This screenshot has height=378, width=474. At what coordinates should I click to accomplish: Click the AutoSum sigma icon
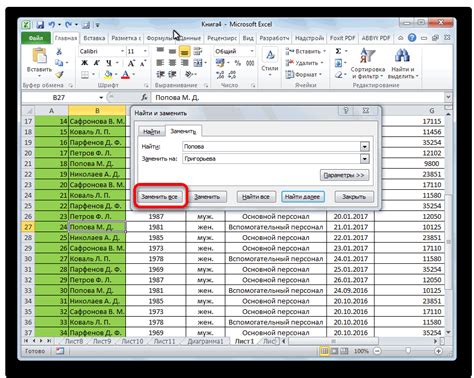coord(338,51)
